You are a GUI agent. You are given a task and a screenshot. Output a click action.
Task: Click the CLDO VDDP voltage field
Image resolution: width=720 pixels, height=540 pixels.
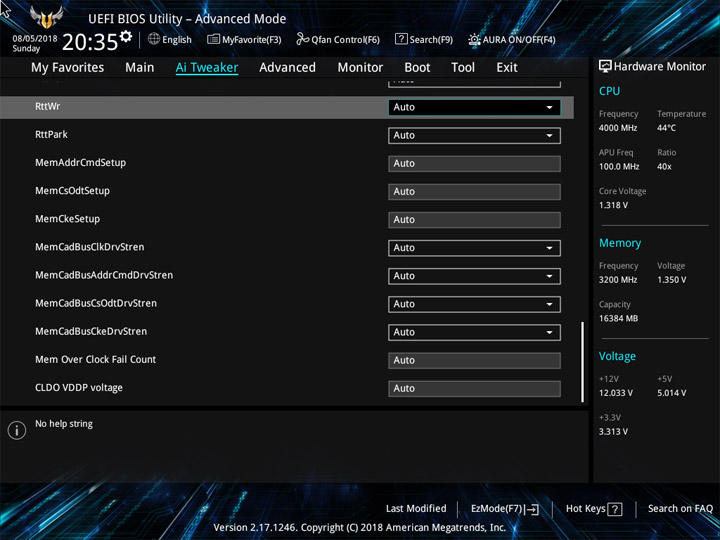474,388
